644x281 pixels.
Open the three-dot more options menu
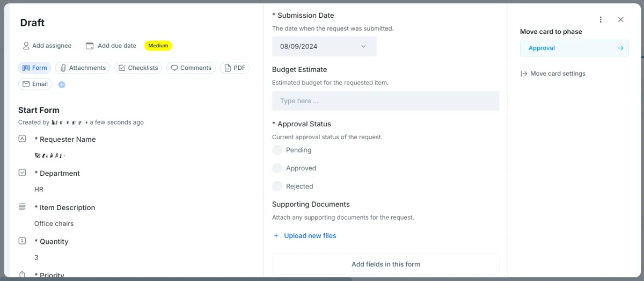pyautogui.click(x=601, y=19)
